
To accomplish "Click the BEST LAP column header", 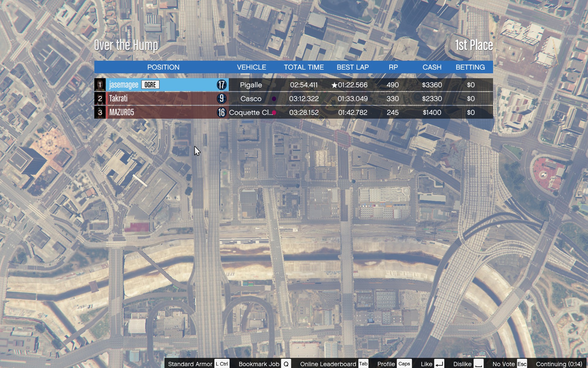I will coord(352,67).
